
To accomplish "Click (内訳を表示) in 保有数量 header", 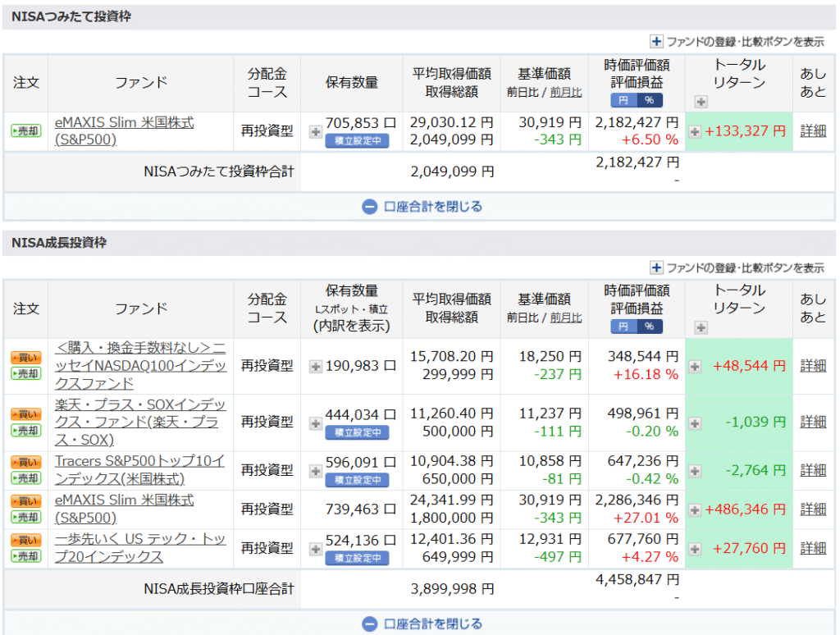I will (351, 326).
